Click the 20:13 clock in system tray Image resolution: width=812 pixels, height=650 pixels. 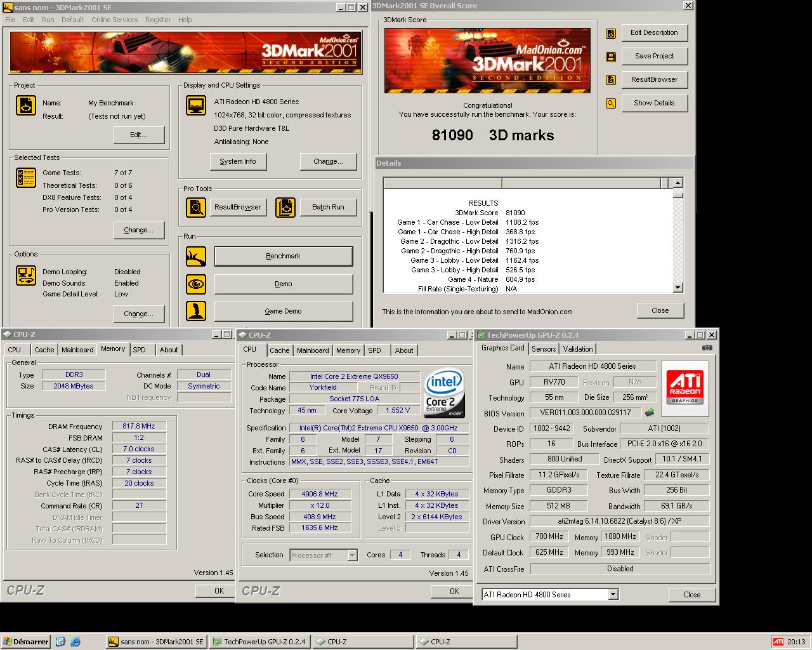(796, 642)
